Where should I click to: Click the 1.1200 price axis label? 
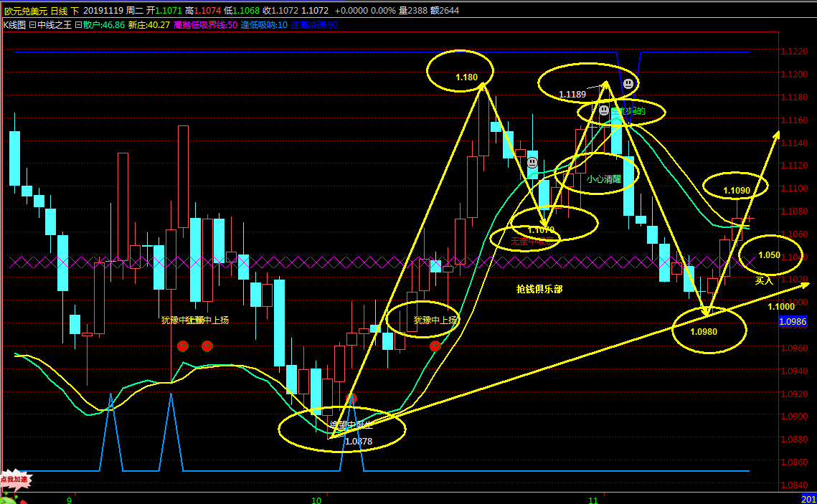point(794,75)
